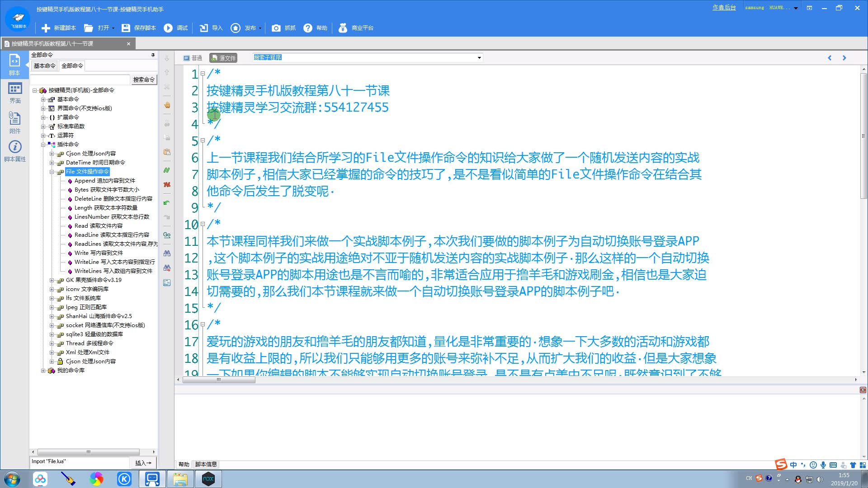868x488 pixels.
Task: Open the 作者后台 link
Action: pos(724,8)
